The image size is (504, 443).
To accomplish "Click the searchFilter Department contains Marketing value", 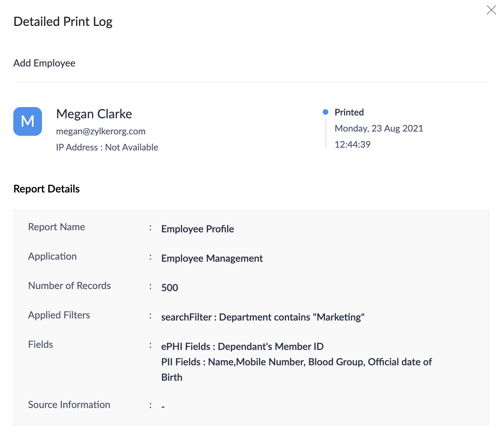I will tap(262, 317).
